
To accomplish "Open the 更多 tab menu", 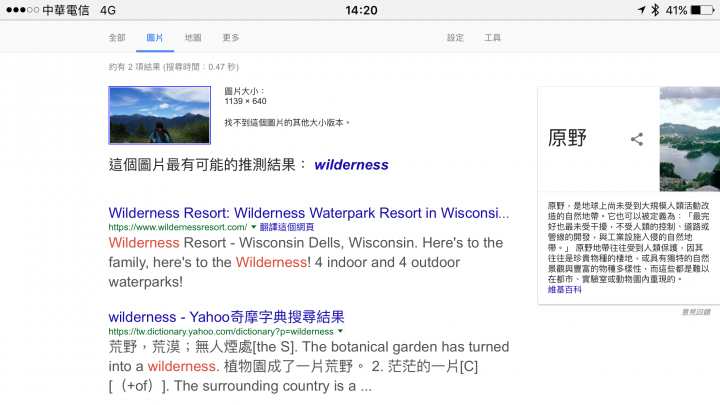I will [231, 38].
